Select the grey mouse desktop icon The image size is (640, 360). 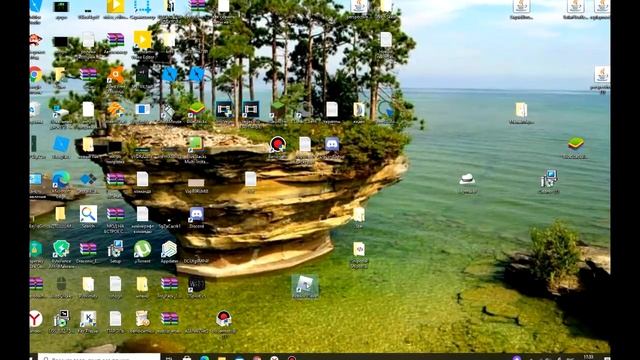61,284
